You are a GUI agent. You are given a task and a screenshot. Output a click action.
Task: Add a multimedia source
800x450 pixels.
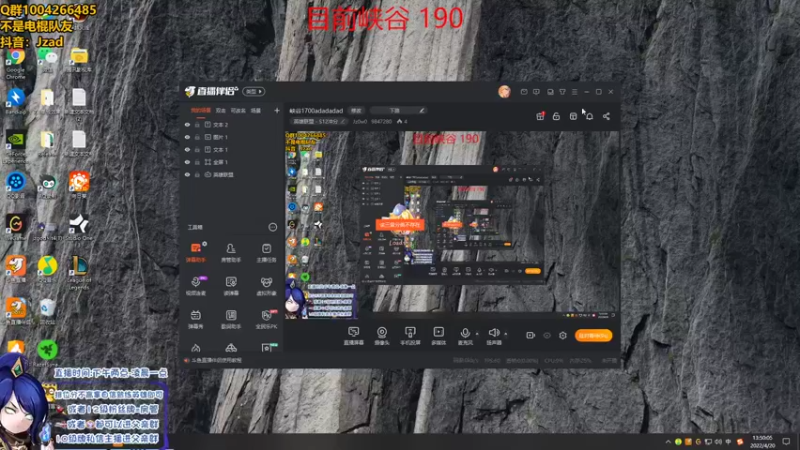pyautogui.click(x=439, y=336)
